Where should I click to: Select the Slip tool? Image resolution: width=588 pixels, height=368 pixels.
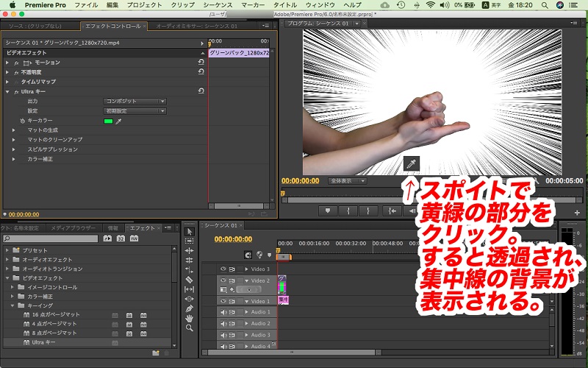(x=190, y=289)
